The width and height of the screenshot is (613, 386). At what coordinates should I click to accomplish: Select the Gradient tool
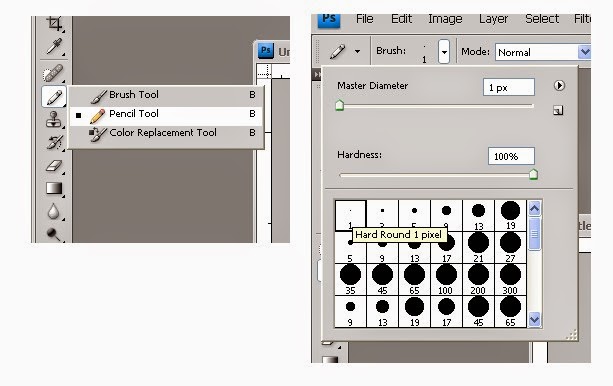[x=54, y=189]
